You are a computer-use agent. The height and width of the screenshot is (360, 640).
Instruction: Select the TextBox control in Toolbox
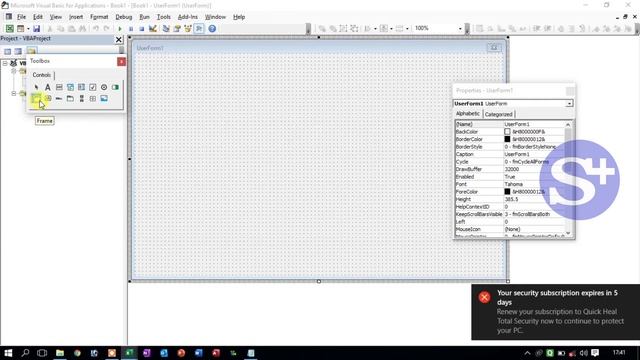59,87
